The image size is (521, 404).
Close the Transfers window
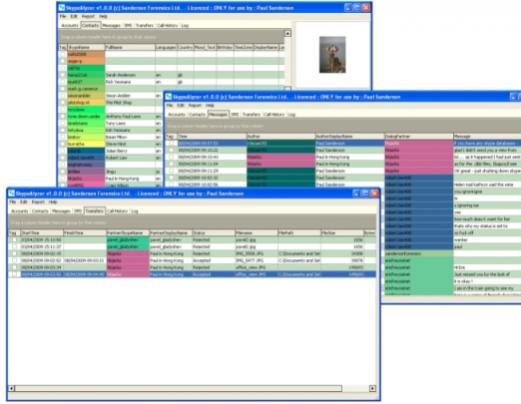[374, 193]
